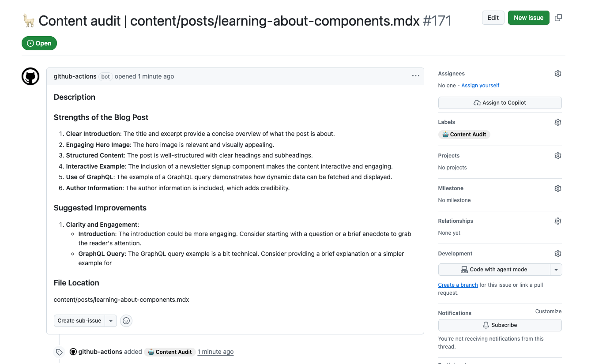Click the Assign to Copilot button
Image resolution: width=591 pixels, height=364 pixels.
pos(500,102)
